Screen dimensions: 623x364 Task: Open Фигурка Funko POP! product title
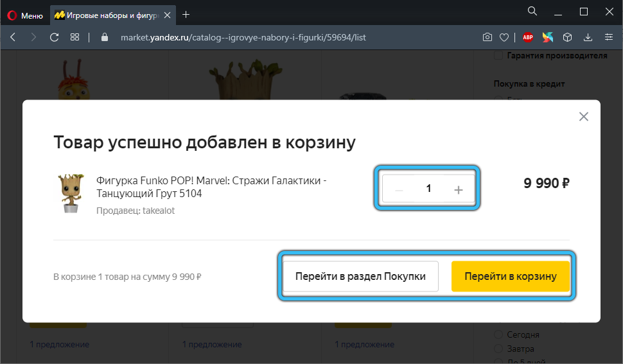click(211, 187)
